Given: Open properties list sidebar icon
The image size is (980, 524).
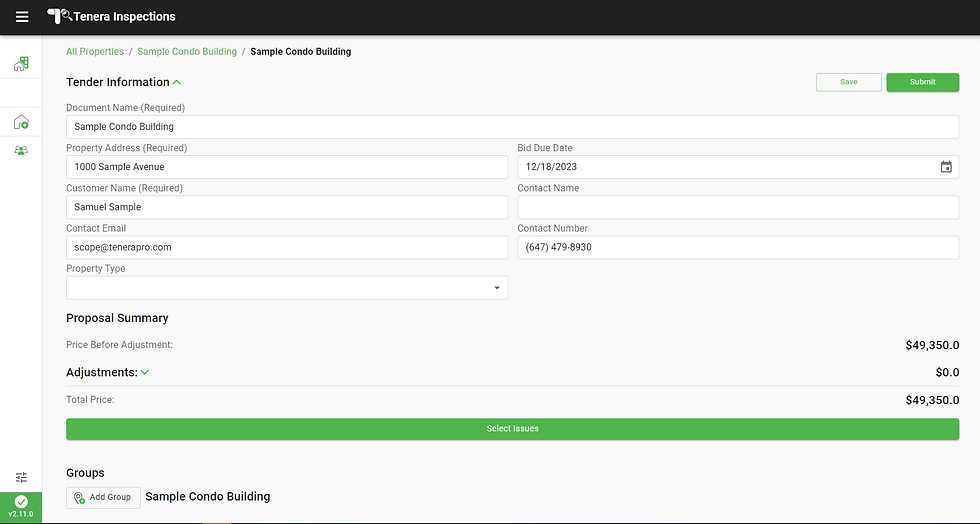Looking at the screenshot, I should tap(21, 63).
